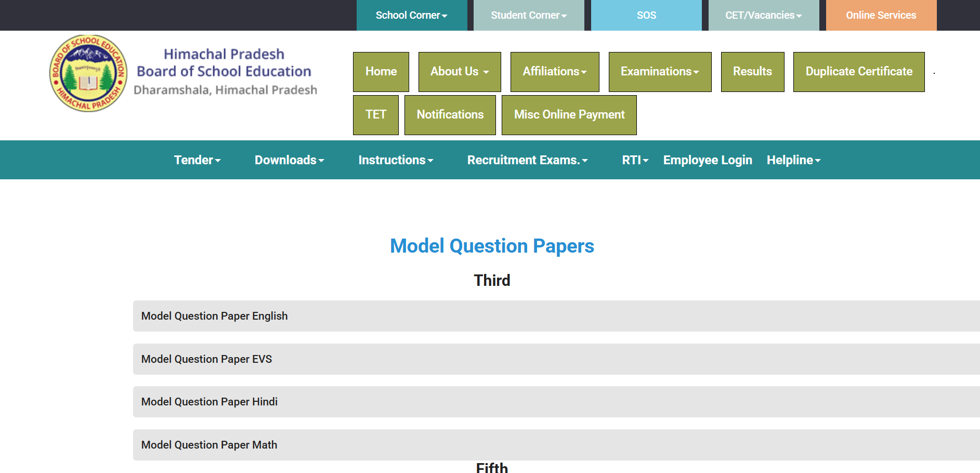980x473 pixels.
Task: Open the Results page
Action: 753,72
